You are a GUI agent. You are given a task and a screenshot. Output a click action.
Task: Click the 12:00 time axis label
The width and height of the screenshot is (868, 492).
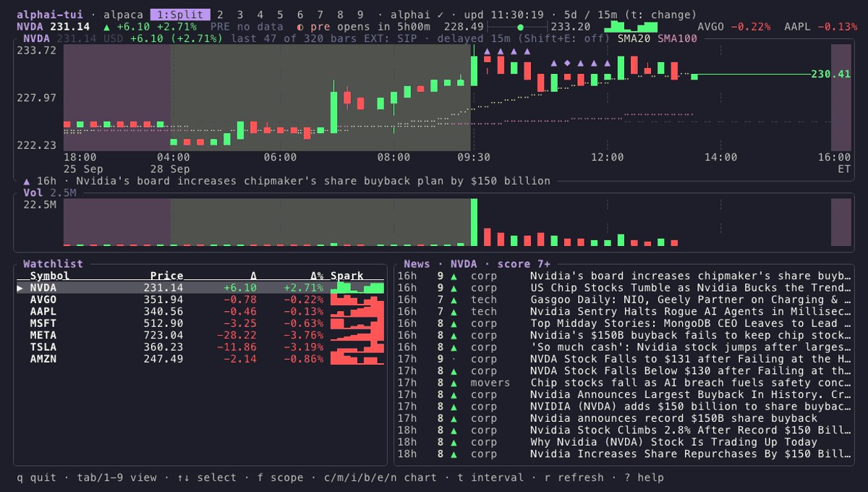tap(608, 157)
